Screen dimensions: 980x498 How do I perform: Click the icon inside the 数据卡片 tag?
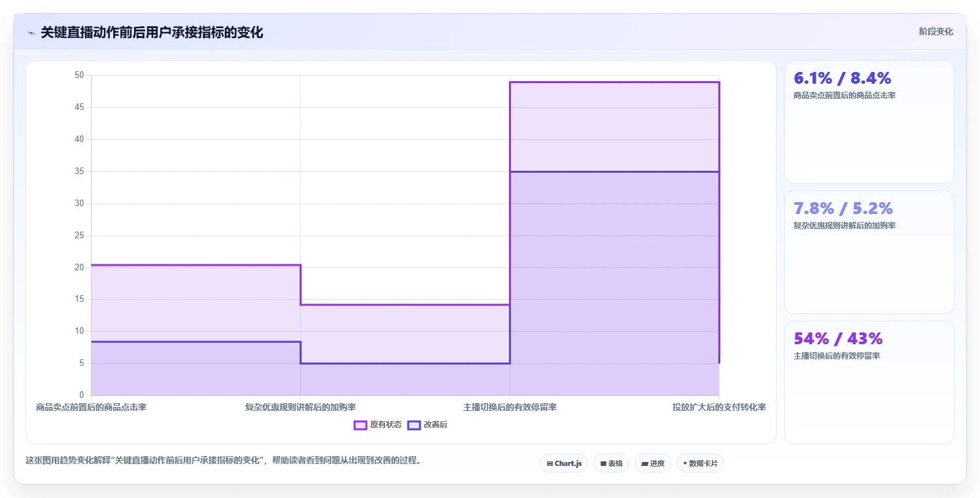[x=685, y=463]
